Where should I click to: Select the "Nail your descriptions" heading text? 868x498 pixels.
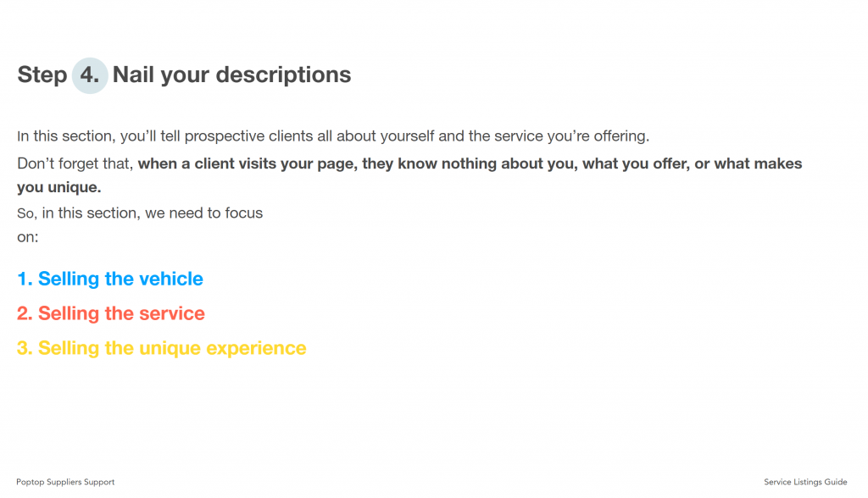231,75
